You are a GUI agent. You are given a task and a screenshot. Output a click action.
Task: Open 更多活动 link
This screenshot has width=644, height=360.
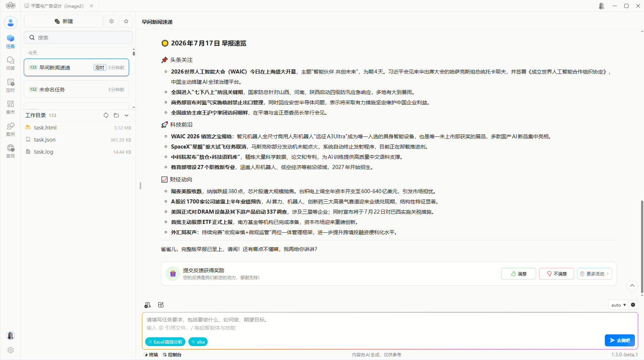(x=595, y=274)
